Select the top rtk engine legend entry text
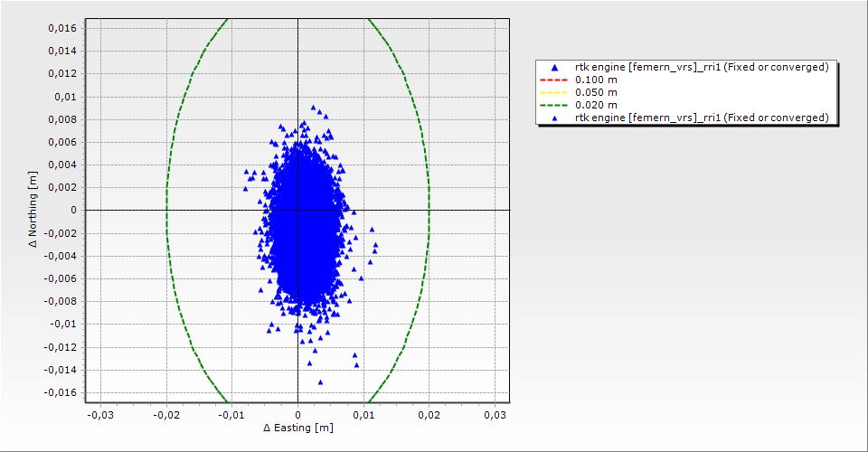868x452 pixels. pos(702,68)
